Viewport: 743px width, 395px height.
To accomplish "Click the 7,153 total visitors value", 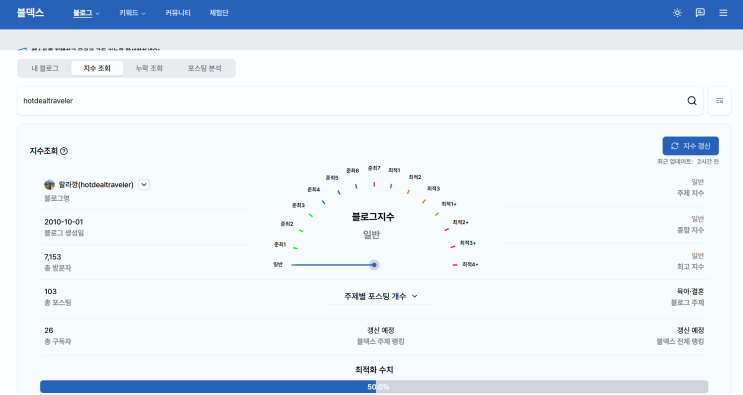I will 53,257.
